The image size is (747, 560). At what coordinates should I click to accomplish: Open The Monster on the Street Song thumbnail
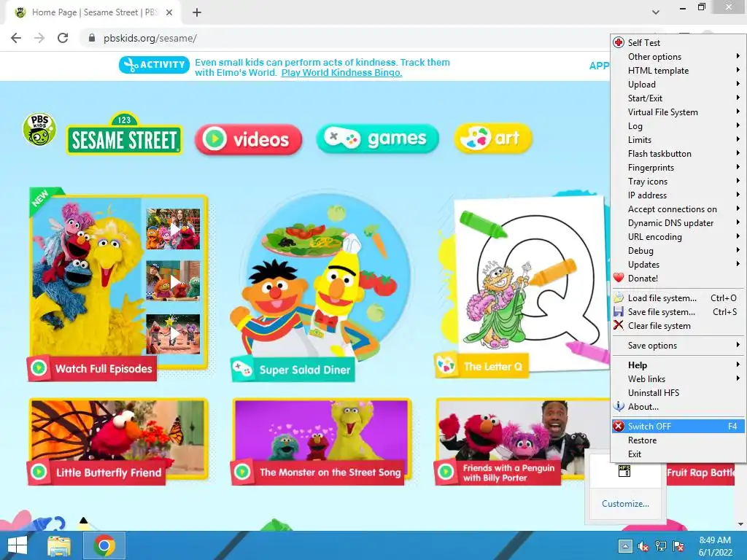[x=322, y=441]
